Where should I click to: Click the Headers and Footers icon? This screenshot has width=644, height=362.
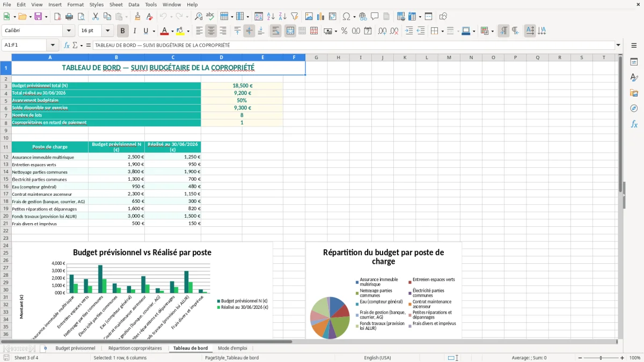(x=386, y=17)
